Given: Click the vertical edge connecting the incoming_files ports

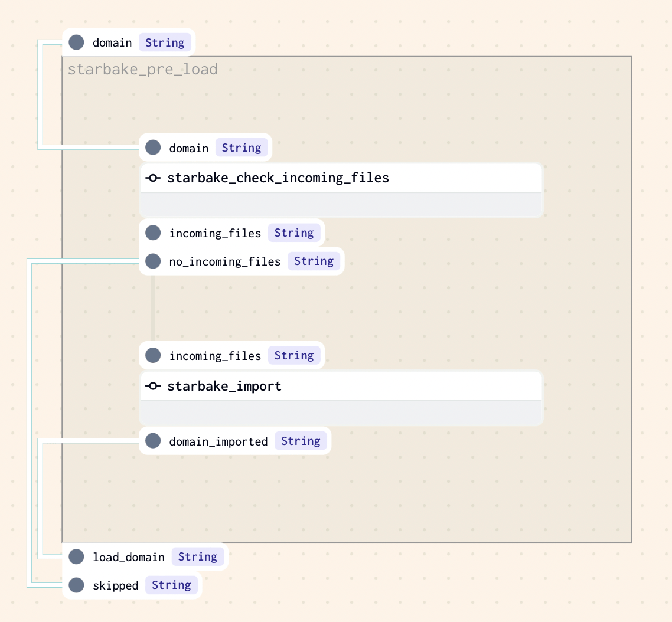Looking at the screenshot, I should (x=153, y=307).
